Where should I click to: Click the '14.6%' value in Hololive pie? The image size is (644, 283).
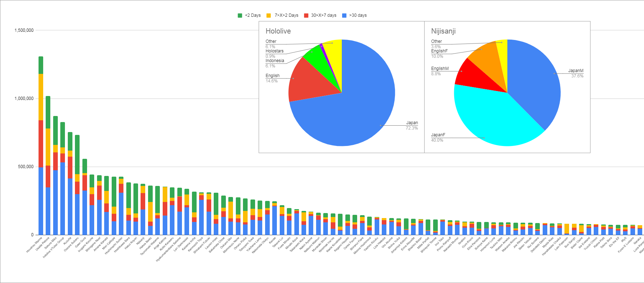click(272, 81)
